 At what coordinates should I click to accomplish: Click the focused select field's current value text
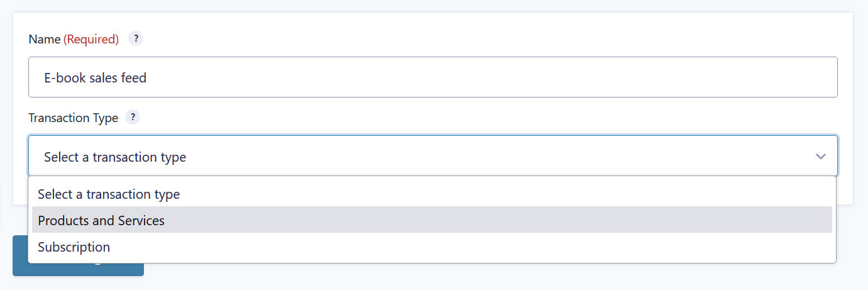[x=115, y=157]
